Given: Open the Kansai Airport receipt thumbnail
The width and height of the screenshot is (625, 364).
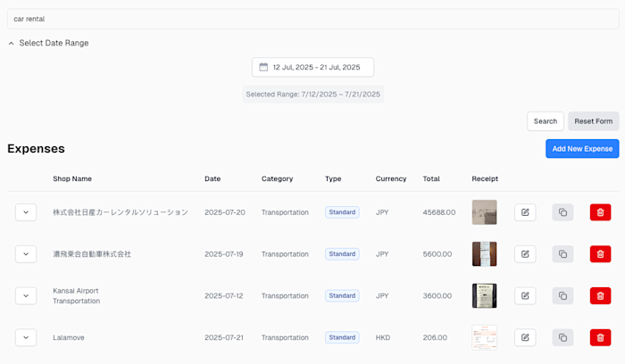Looking at the screenshot, I should (484, 295).
